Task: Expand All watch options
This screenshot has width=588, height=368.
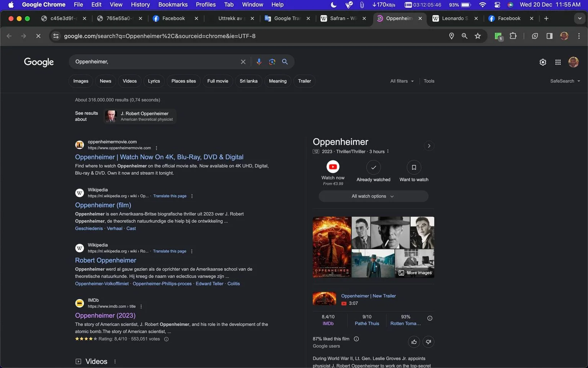Action: coord(373,196)
